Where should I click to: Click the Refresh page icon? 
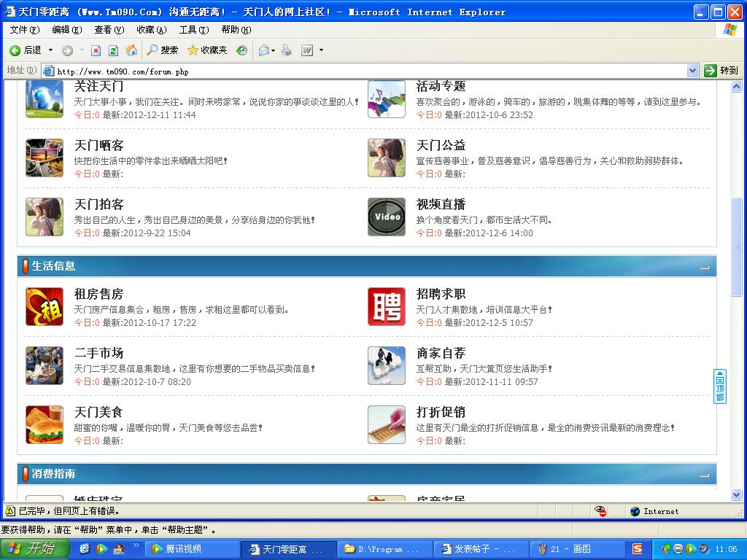tap(113, 50)
